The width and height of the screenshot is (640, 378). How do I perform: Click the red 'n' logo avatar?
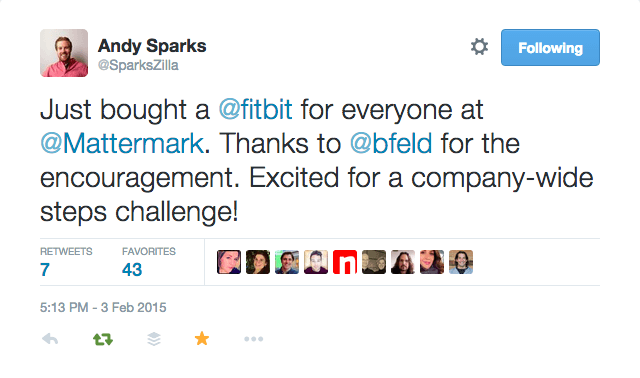pos(345,262)
